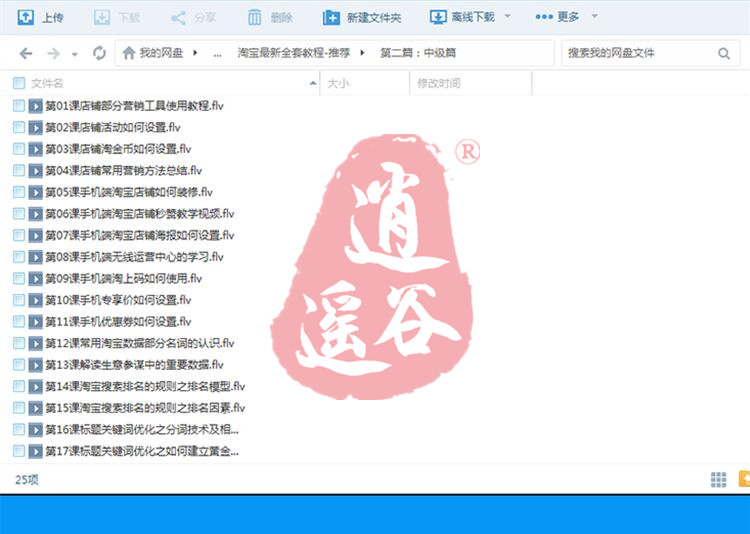This screenshot has height=534, width=750.
Task: Sort by 大小 column header
Action: pos(338,83)
